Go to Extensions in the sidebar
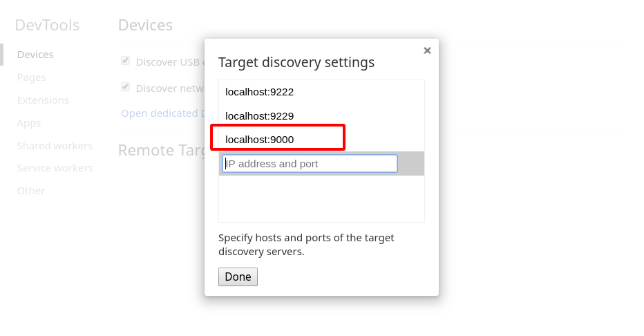Image resolution: width=644 pixels, height=336 pixels. [x=43, y=100]
